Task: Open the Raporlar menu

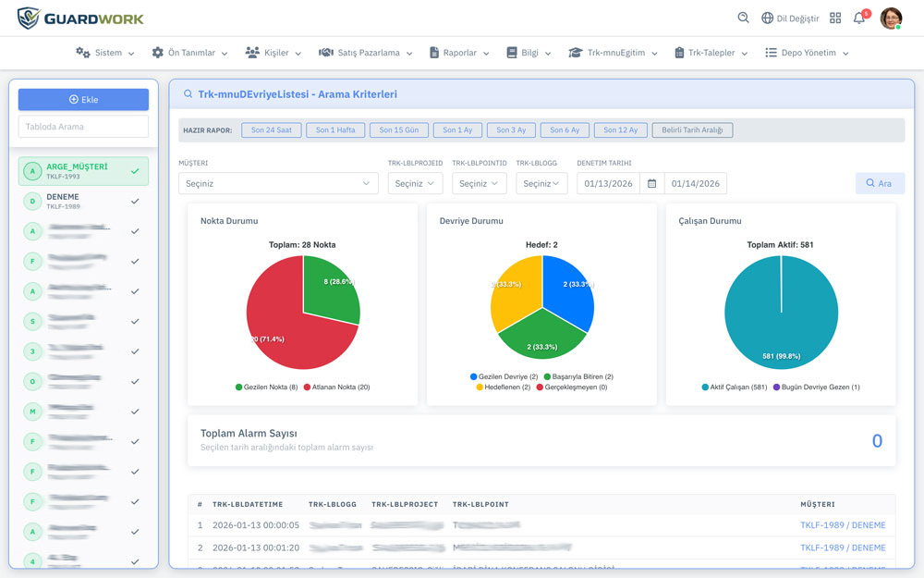Action: (459, 53)
